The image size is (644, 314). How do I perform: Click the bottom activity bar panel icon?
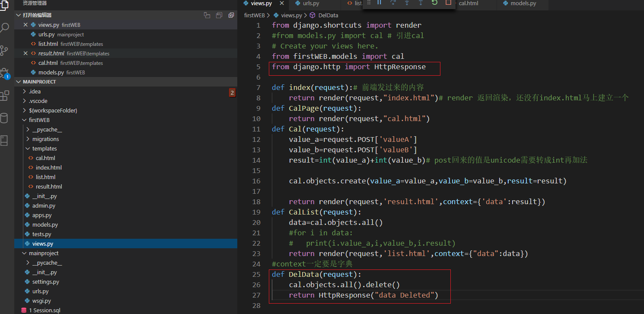pyautogui.click(x=4, y=141)
